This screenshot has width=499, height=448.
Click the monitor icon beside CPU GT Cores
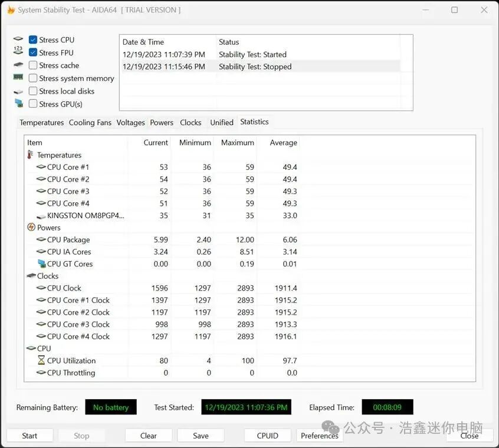click(x=42, y=263)
